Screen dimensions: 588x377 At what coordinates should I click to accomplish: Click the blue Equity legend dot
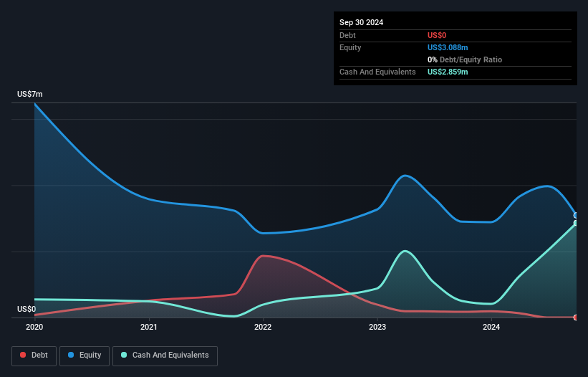coord(71,355)
